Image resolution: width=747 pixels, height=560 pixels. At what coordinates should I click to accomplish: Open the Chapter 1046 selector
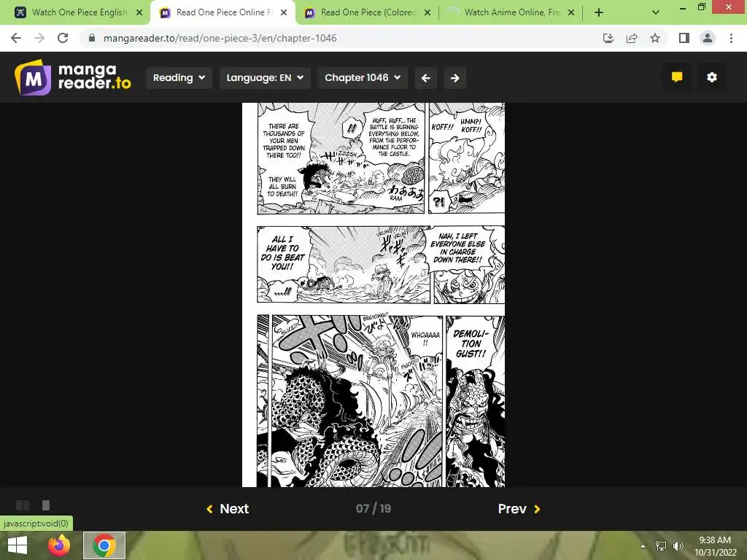363,77
